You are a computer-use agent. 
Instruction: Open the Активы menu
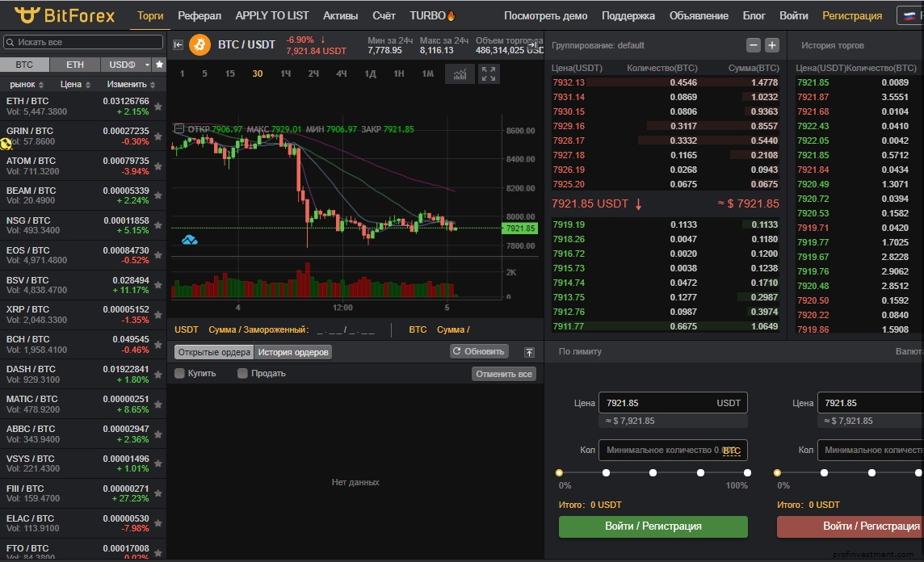(341, 16)
